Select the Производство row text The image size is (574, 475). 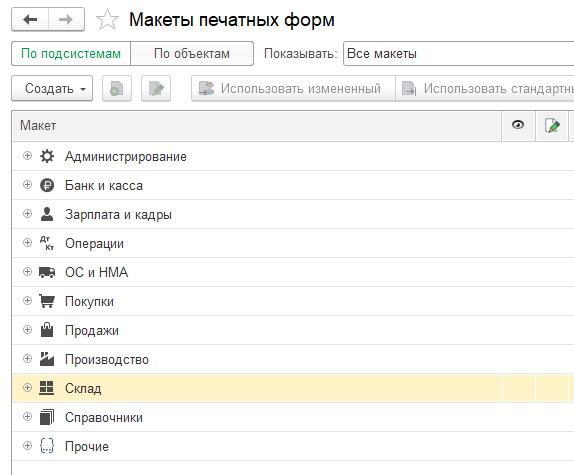point(107,359)
